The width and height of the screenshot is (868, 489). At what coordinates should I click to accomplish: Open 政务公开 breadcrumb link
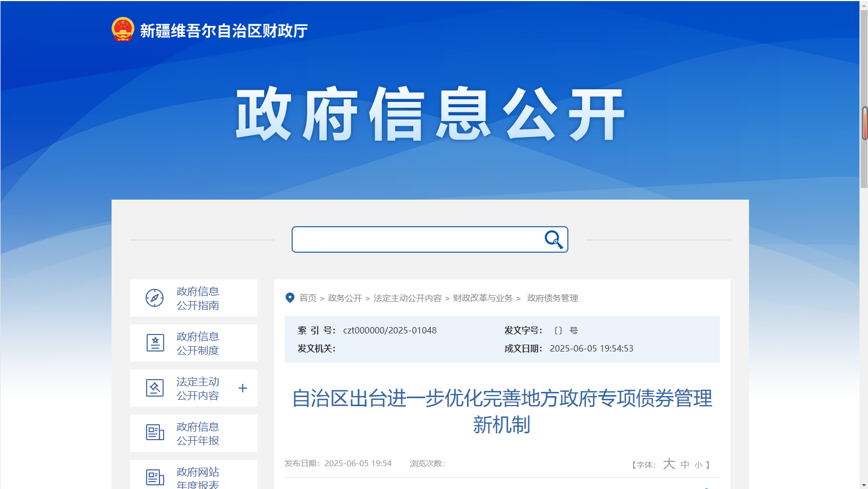(345, 298)
